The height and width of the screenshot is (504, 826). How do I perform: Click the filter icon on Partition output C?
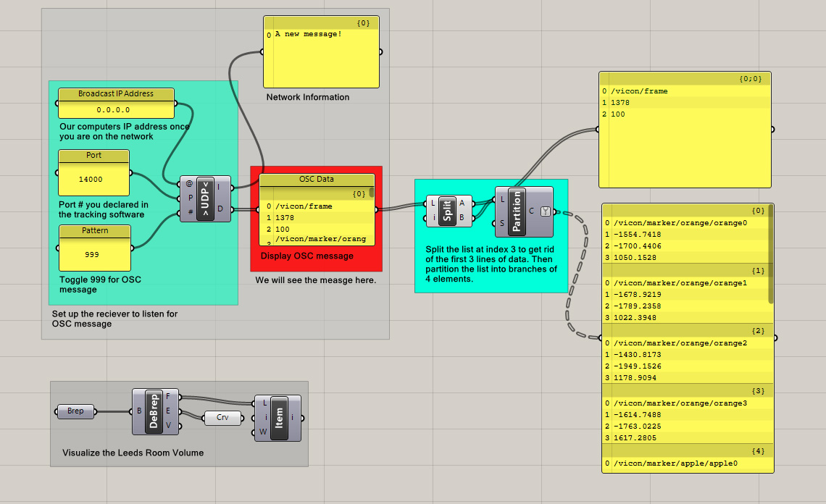pyautogui.click(x=545, y=211)
